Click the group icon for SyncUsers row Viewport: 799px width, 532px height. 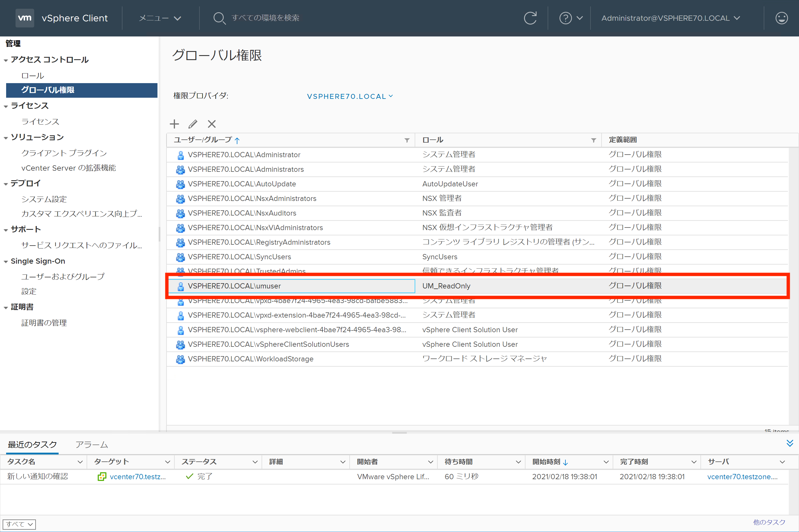(x=181, y=257)
